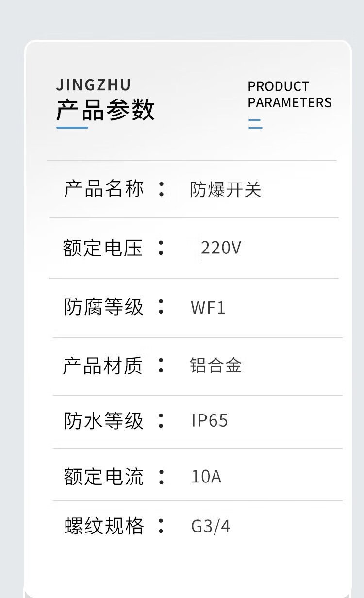Screen dimensions: 364x598
Task: Click the PARAMETERS word in the header
Action: point(289,103)
